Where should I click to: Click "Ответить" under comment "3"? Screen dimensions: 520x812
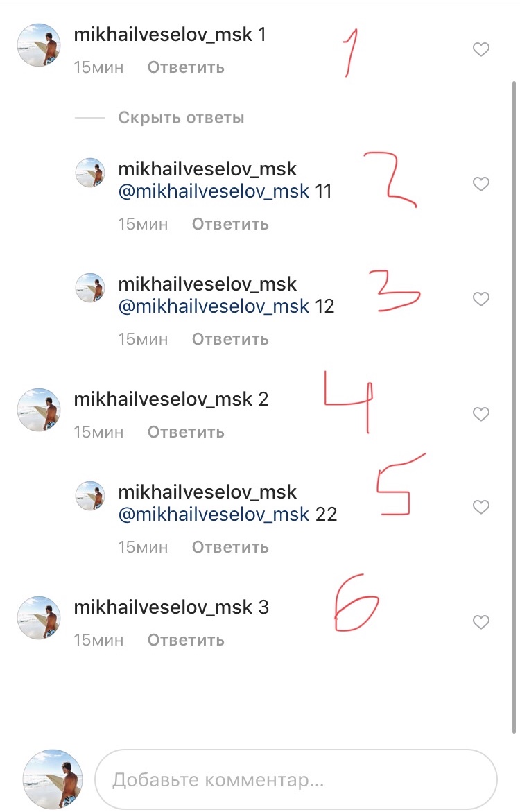(x=186, y=640)
